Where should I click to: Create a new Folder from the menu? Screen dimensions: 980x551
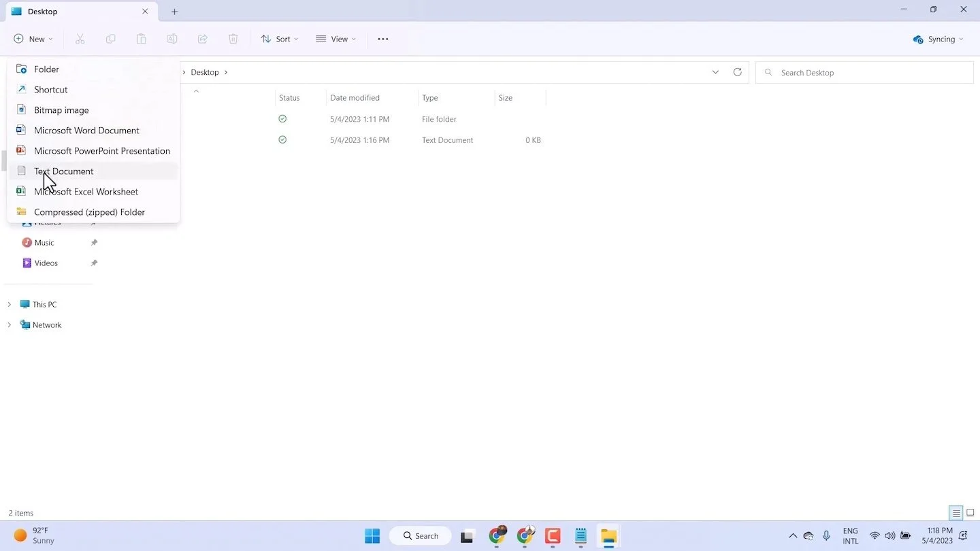coord(93,69)
